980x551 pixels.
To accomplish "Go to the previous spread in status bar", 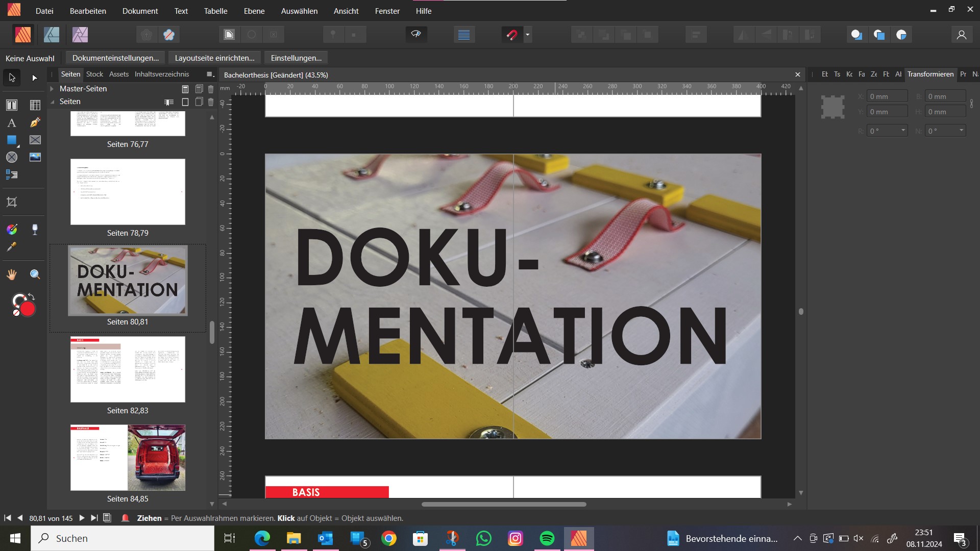I will tap(20, 518).
